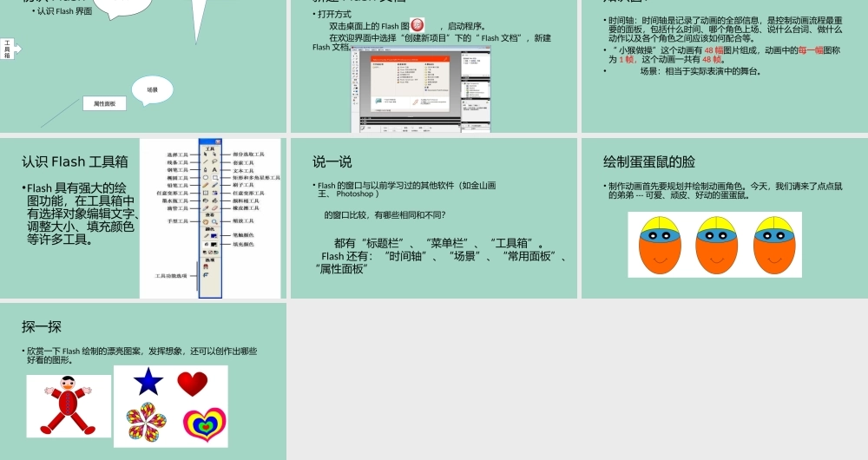Pick the Brush tool icon in toolbox image

[214, 185]
